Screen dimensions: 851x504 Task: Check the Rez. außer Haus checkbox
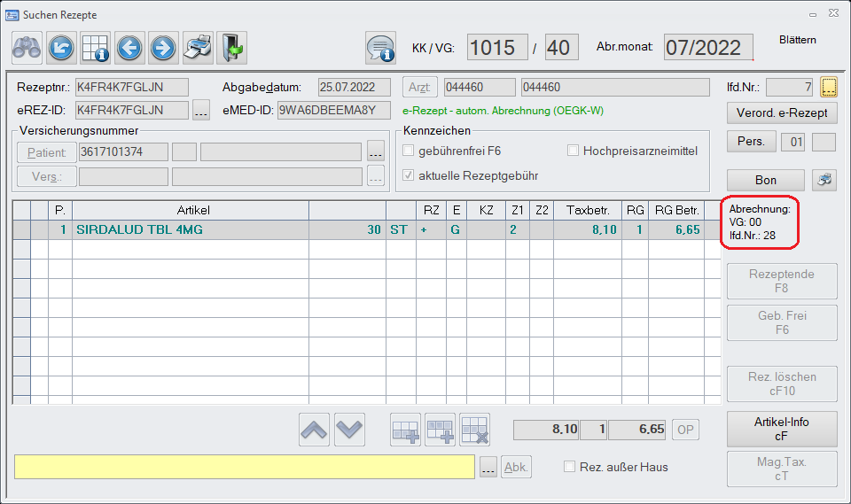pyautogui.click(x=570, y=467)
